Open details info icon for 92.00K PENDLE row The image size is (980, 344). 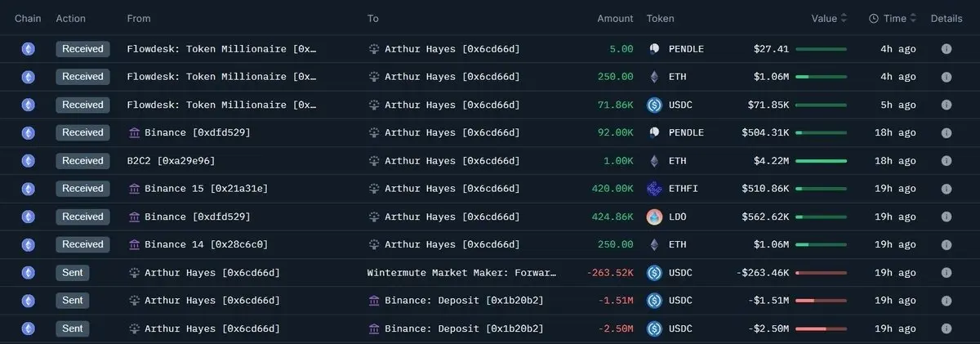click(x=947, y=132)
